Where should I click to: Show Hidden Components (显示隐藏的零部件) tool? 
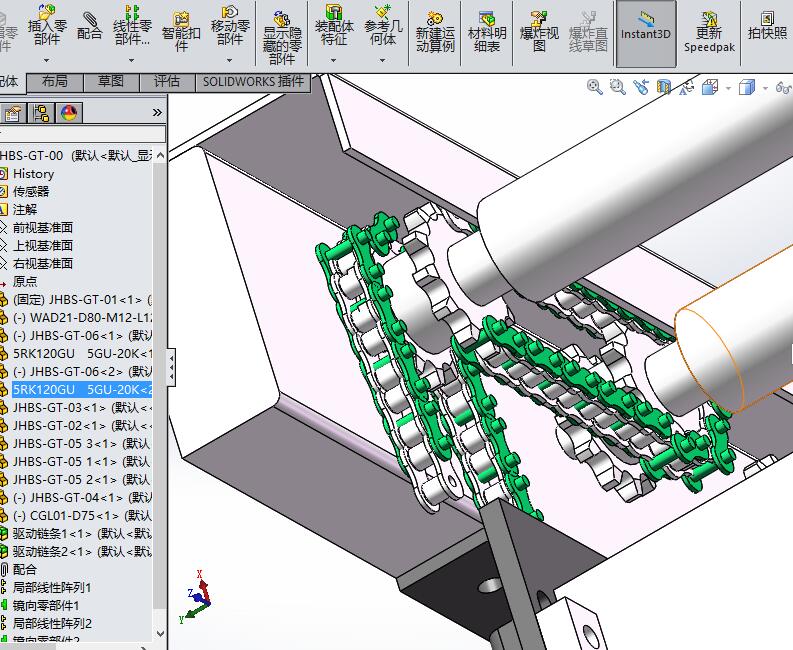(x=282, y=37)
